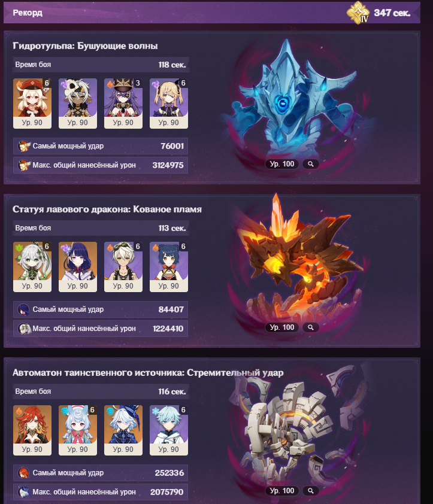The width and height of the screenshot is (433, 504).
Task: Select Raiden Shogun's card in second team
Action: click(78, 267)
